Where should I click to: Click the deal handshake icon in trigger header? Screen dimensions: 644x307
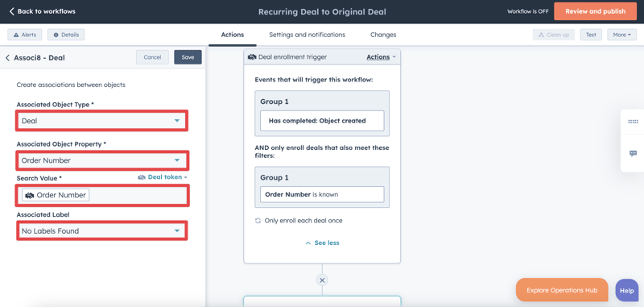(x=252, y=57)
